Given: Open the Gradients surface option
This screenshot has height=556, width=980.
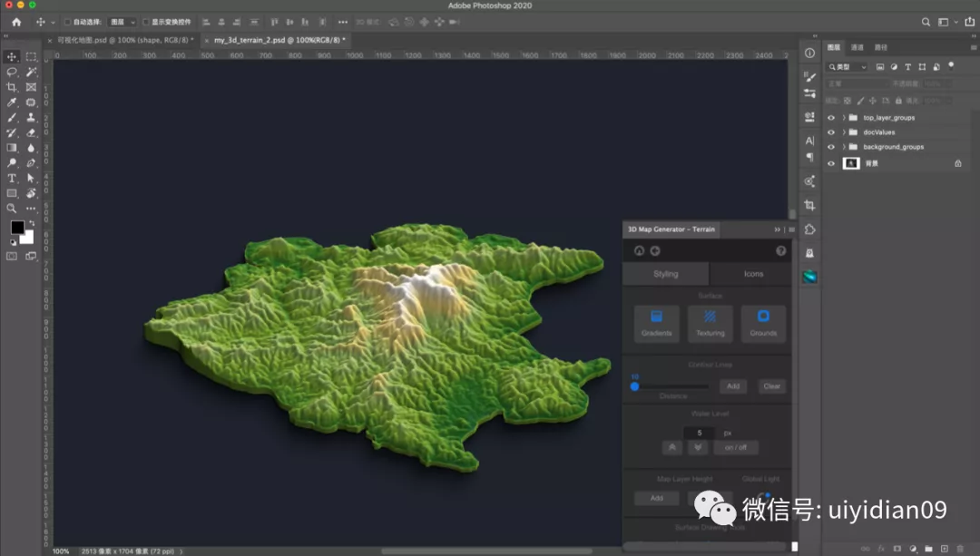Looking at the screenshot, I should 656,323.
